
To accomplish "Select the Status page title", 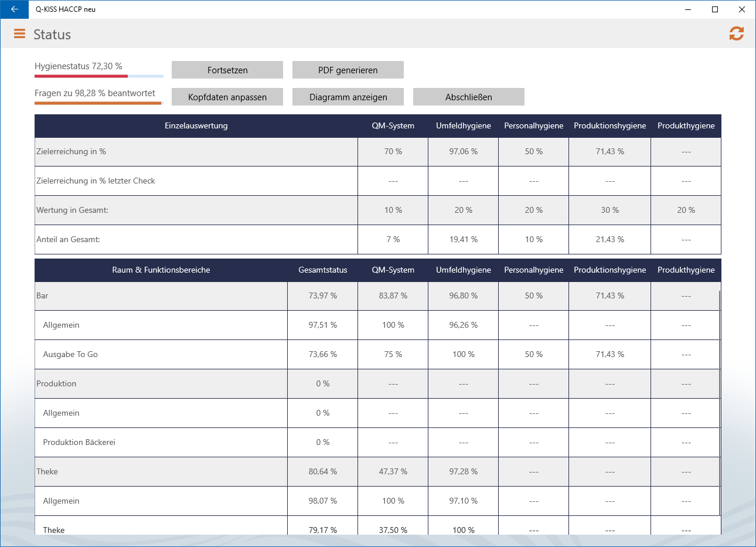I will (52, 35).
